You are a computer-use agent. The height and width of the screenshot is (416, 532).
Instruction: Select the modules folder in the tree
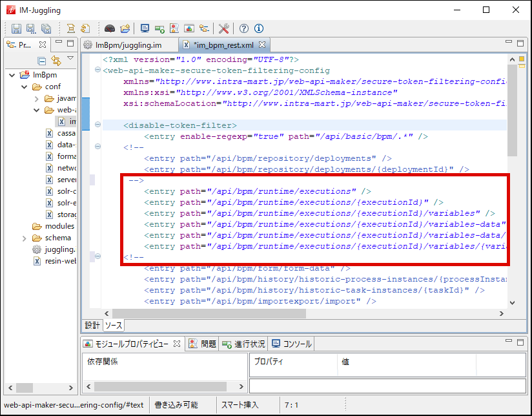pyautogui.click(x=59, y=226)
